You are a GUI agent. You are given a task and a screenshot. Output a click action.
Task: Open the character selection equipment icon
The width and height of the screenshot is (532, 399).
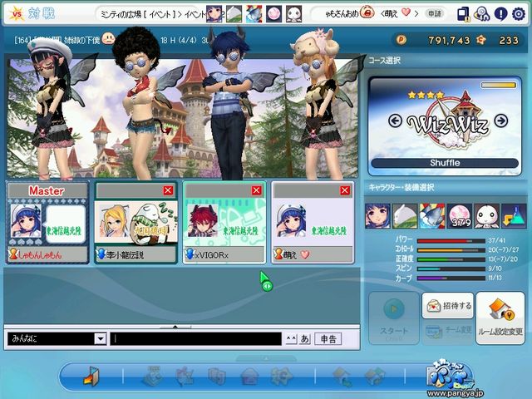[377, 216]
